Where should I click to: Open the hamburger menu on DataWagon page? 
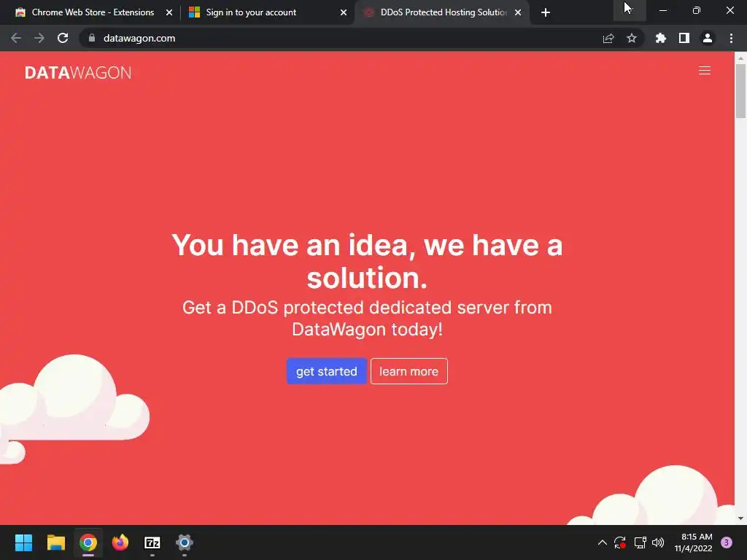[704, 71]
